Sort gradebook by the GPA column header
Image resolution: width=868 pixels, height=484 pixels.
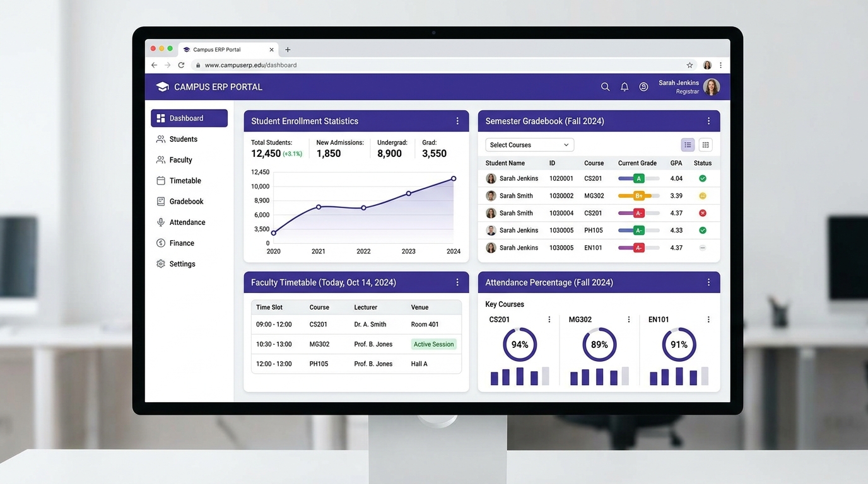click(676, 163)
